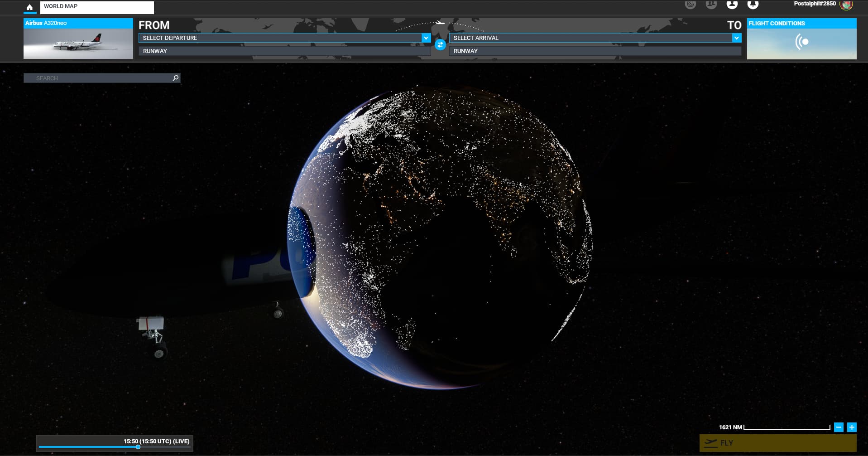Screen dimensions: 868x456
Task: Open the Airbus A320neo aircraft selection
Action: (78, 39)
